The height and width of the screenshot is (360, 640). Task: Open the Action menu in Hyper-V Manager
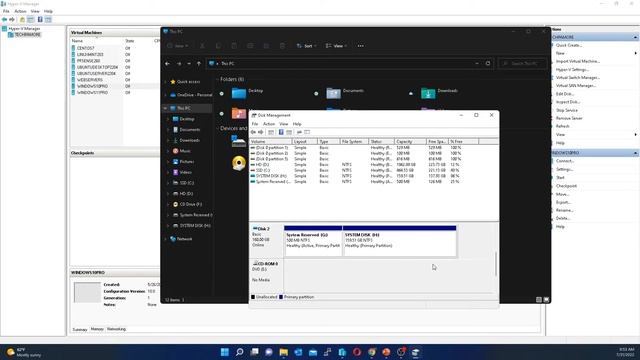pos(20,11)
